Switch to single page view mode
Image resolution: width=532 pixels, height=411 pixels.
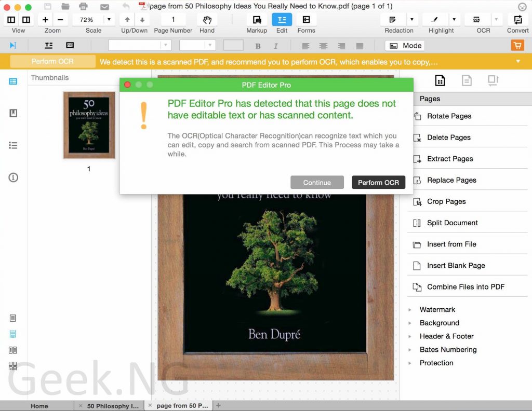(x=13, y=318)
